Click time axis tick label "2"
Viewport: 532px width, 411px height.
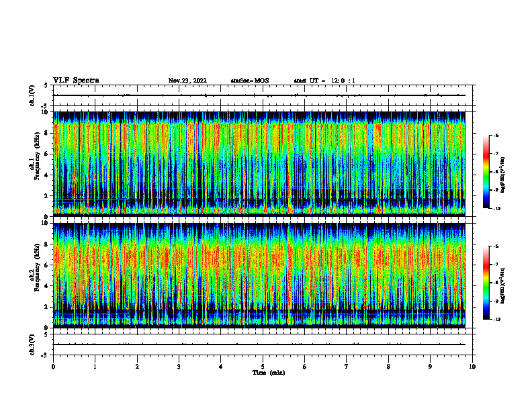(x=137, y=367)
